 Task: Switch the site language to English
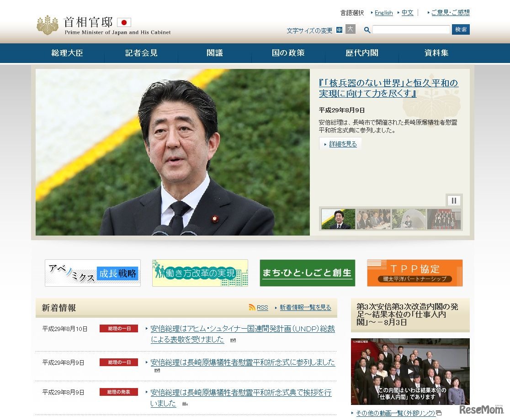pyautogui.click(x=383, y=12)
